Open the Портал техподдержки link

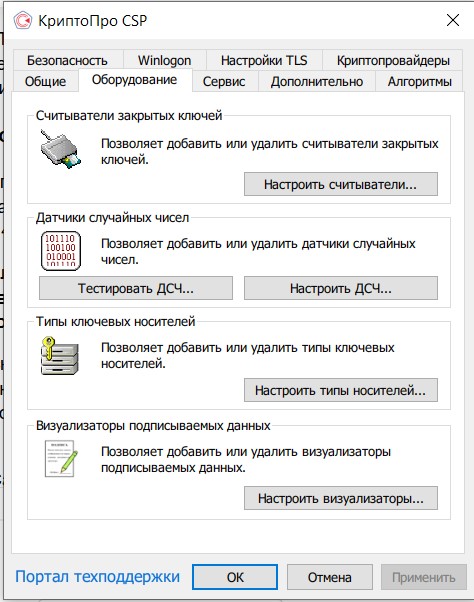click(97, 577)
